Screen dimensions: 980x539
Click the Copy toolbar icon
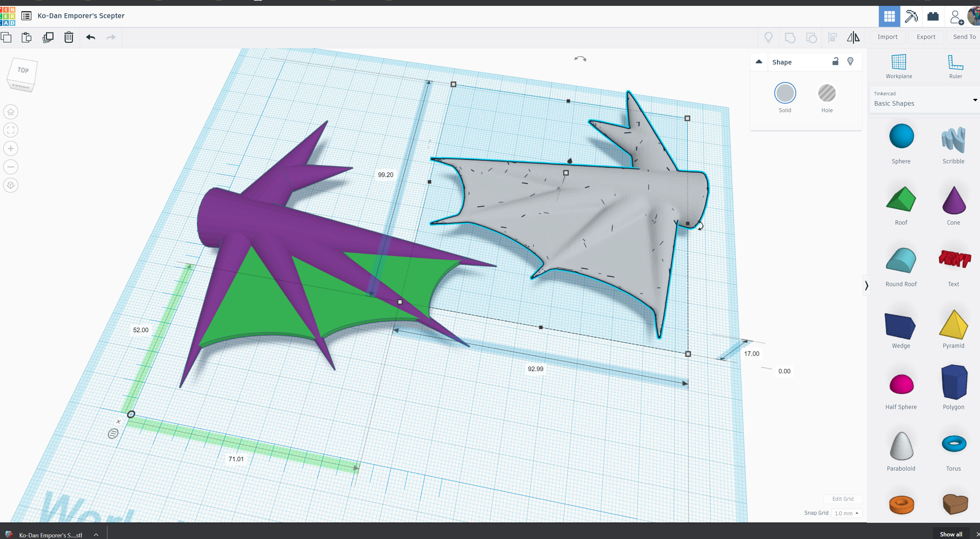pos(6,37)
